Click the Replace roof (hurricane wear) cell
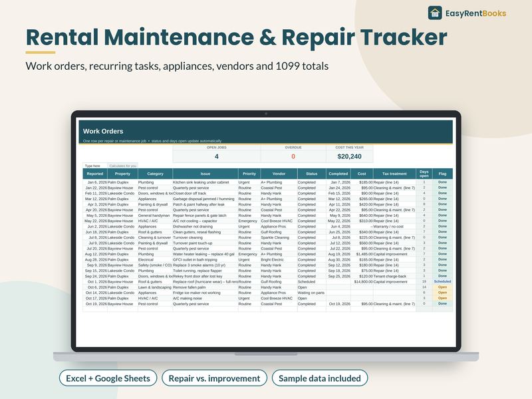The width and height of the screenshot is (532, 399). (x=205, y=282)
